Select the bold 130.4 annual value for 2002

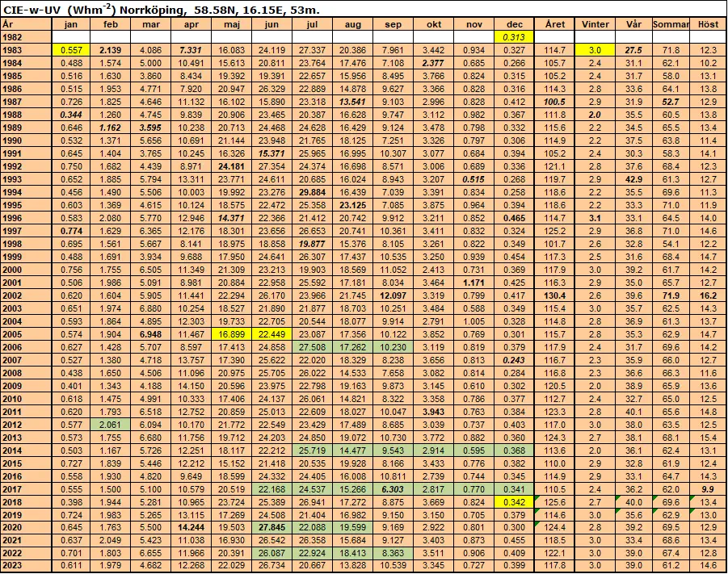554,295
